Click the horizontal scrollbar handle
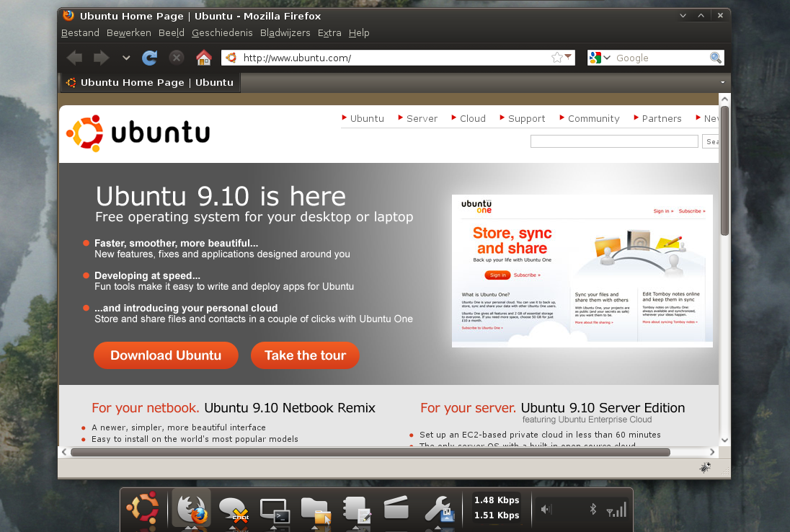790x532 pixels. tap(370, 452)
